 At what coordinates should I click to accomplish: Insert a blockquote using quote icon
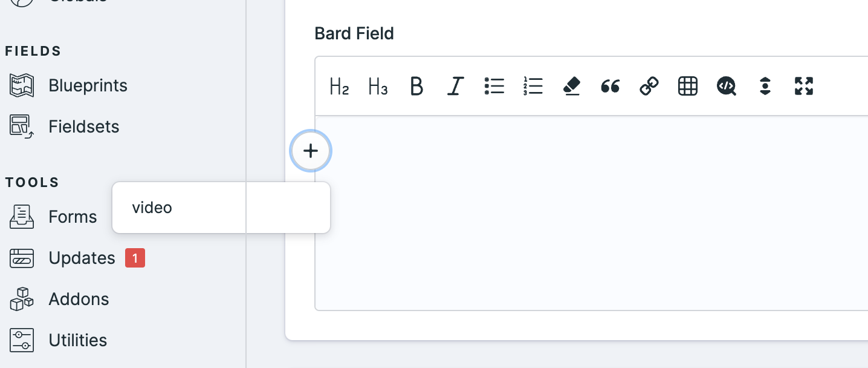click(x=610, y=87)
